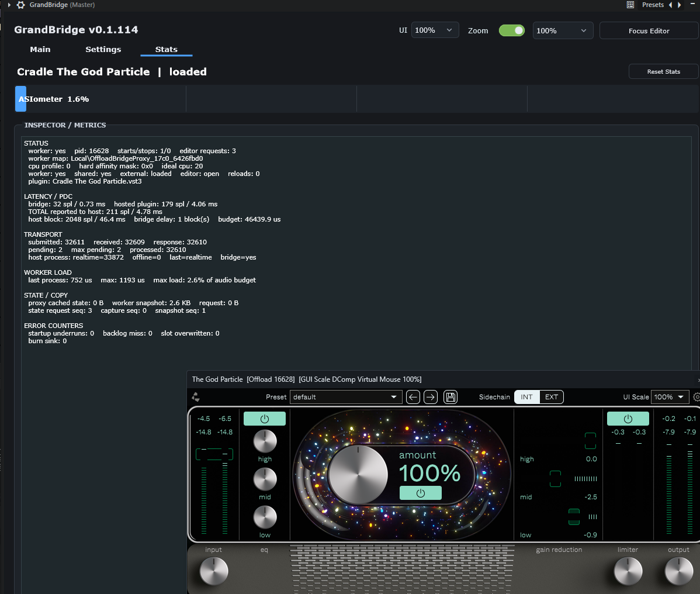Click the mid gain reduction value -2.5

pyautogui.click(x=591, y=497)
